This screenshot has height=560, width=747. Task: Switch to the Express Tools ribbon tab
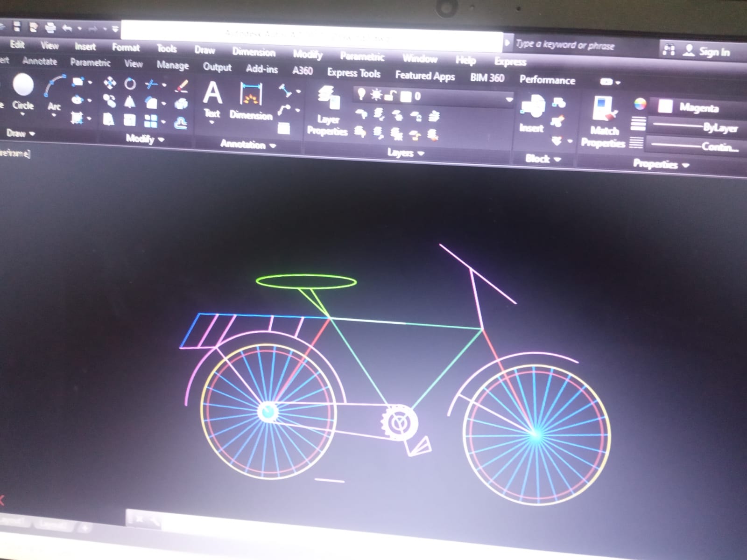[353, 73]
